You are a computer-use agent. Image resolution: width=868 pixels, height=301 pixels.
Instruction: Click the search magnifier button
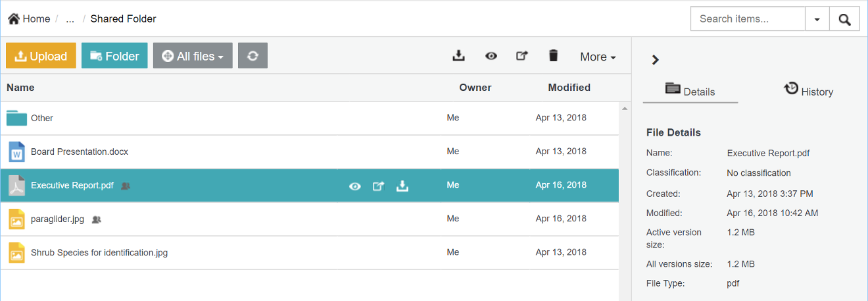(844, 19)
